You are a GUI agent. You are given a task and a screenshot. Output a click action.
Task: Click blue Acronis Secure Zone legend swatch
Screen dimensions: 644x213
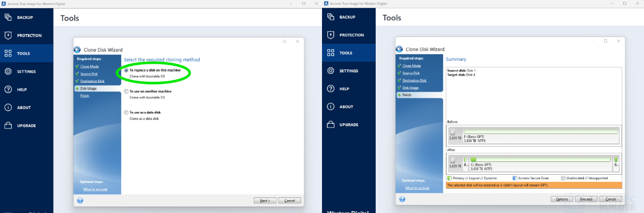[515, 177]
